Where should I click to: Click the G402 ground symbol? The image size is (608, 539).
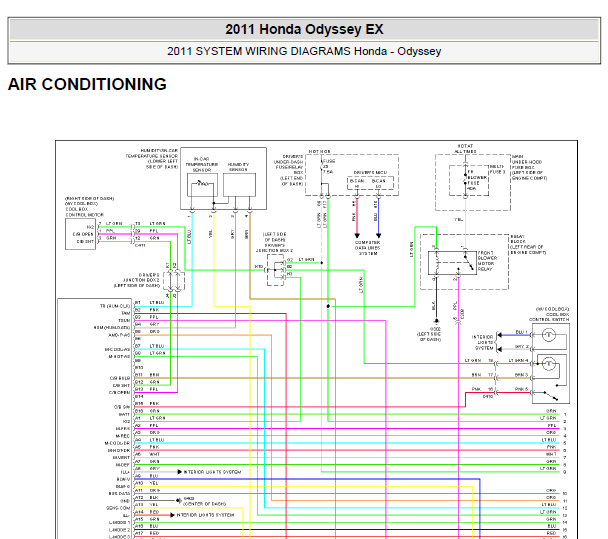tap(179, 501)
